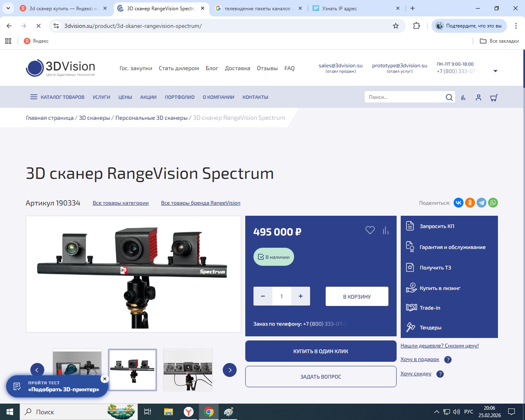Stop loading the page
The height and width of the screenshot is (420, 525).
[38, 26]
